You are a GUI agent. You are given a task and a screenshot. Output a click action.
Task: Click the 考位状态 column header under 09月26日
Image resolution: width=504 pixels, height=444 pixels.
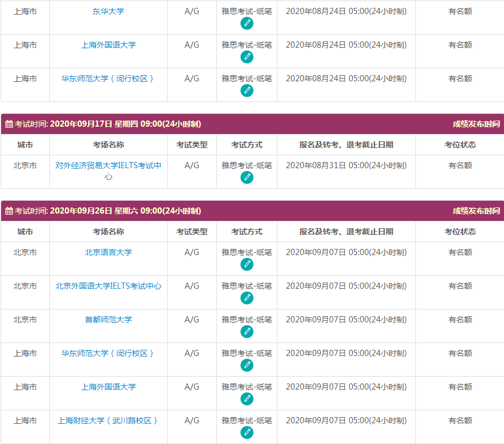click(x=460, y=232)
